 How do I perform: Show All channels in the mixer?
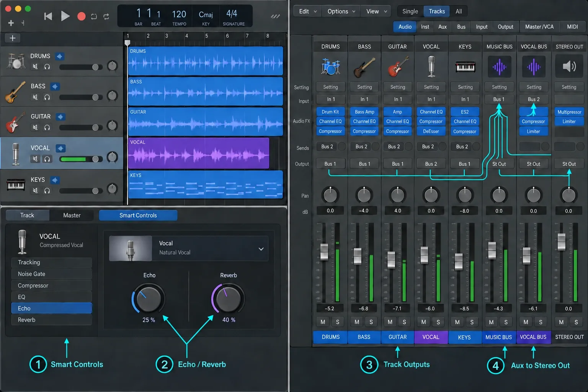click(x=459, y=11)
